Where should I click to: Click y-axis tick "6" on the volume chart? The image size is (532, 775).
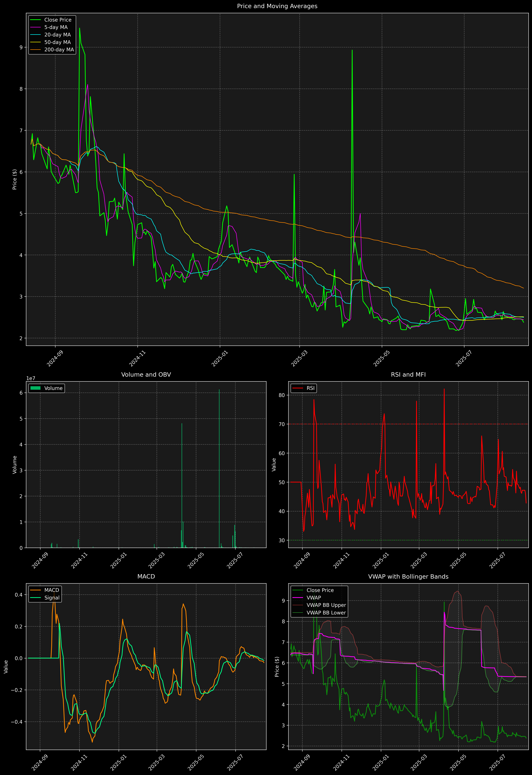[21, 393]
